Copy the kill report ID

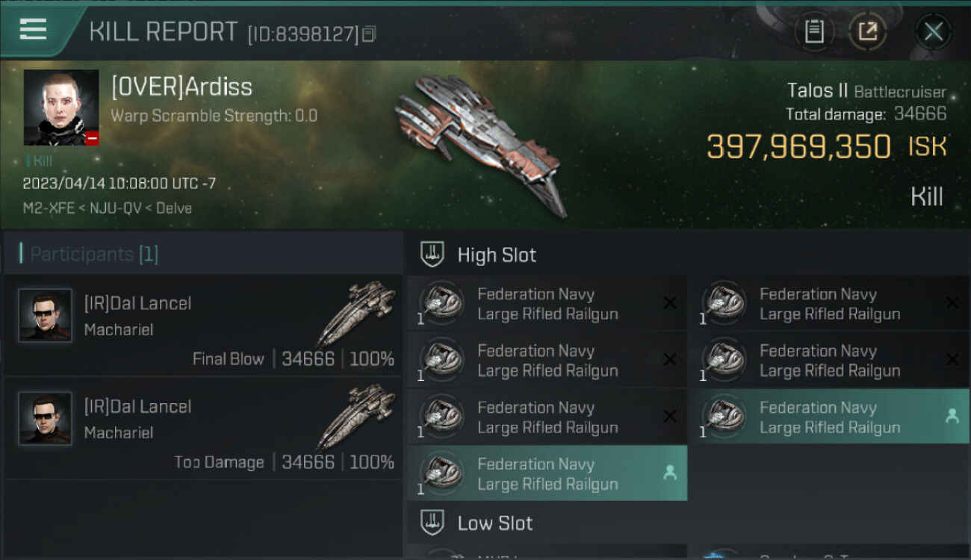(x=370, y=34)
